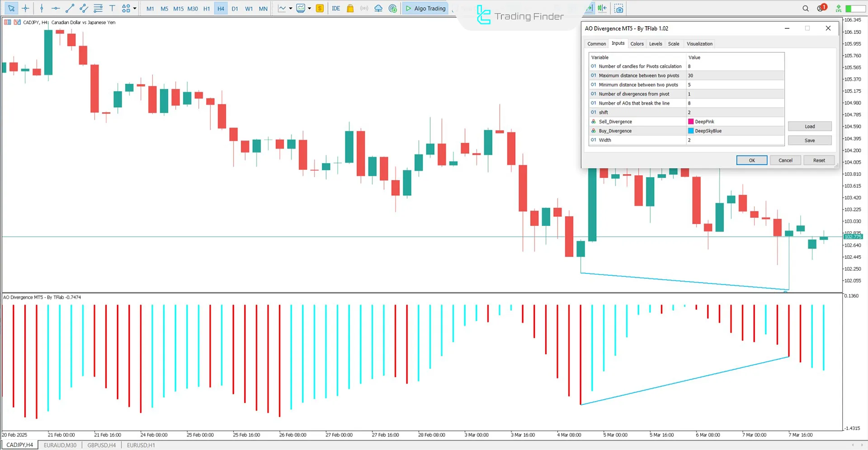The height and width of the screenshot is (450, 868).
Task: Select the text insertion tool
Action: pos(112,8)
